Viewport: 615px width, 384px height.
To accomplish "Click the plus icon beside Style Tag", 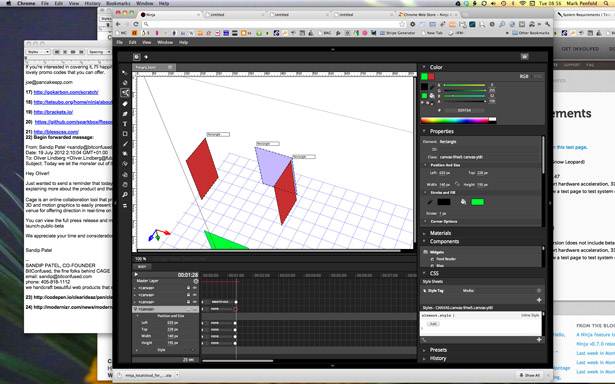I will pos(539,300).
